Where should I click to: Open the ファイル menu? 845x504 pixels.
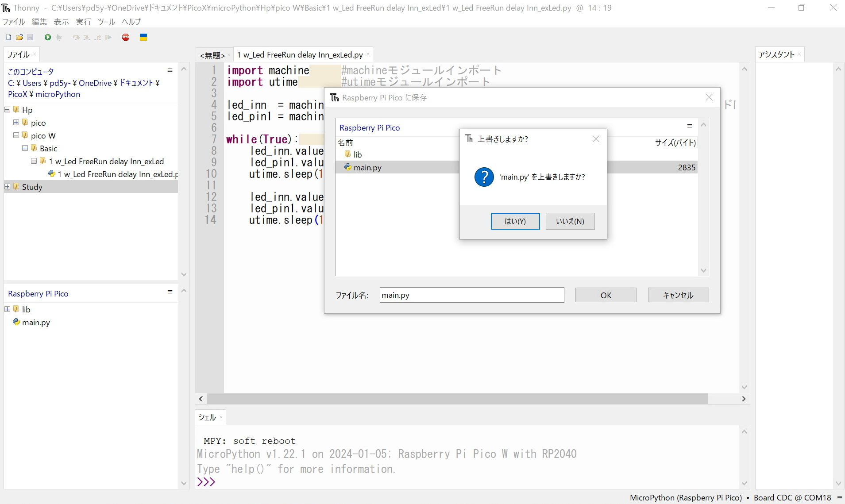coord(14,22)
